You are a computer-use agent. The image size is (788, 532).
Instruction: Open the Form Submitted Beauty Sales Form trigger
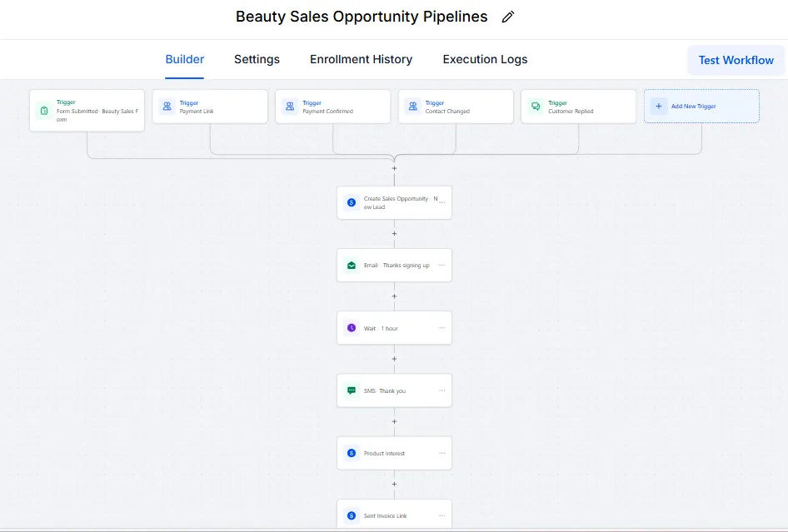[87, 111]
